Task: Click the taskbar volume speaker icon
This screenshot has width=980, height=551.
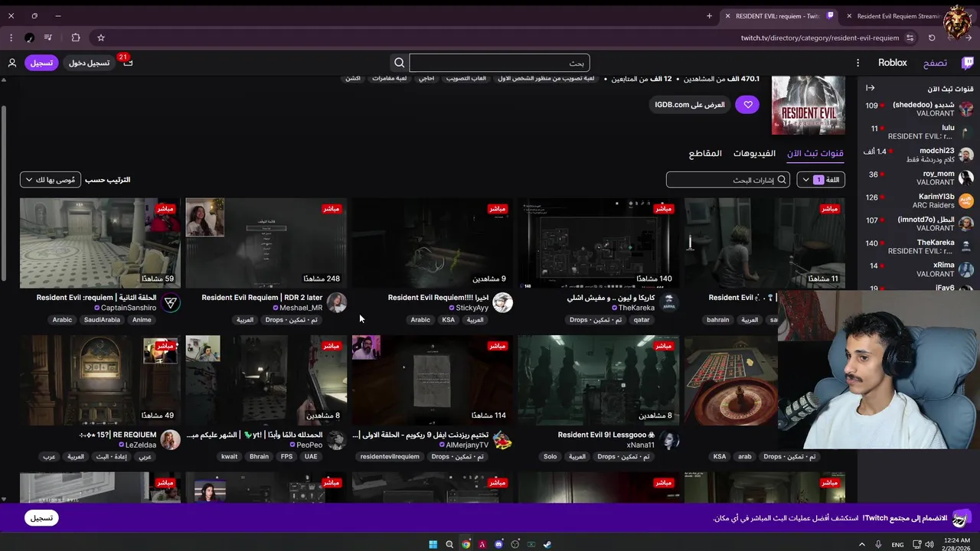Action: click(x=929, y=545)
